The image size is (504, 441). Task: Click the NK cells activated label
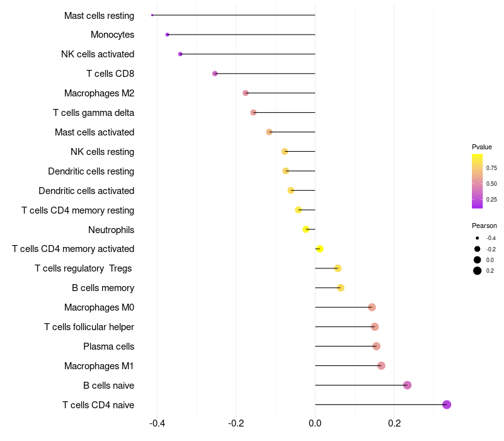tap(98, 54)
